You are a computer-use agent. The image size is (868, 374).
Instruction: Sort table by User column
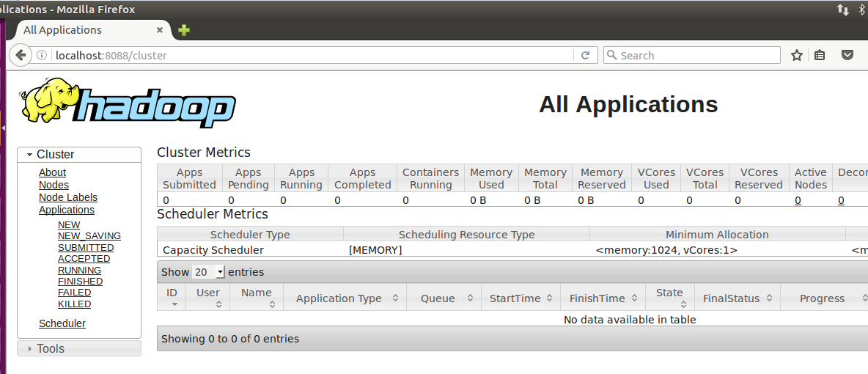point(208,298)
